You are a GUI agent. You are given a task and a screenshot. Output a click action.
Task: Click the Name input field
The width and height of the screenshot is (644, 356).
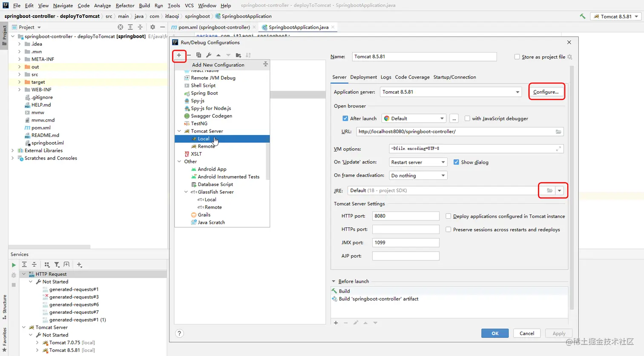pos(424,57)
